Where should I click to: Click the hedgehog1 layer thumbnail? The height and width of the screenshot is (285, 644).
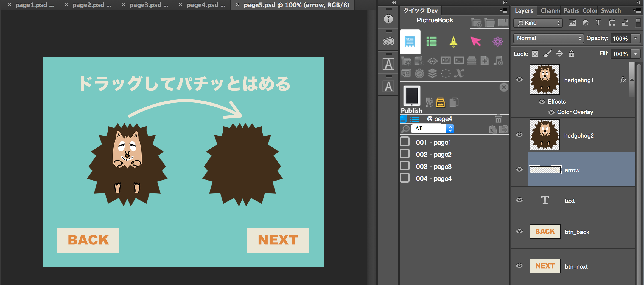coord(545,79)
